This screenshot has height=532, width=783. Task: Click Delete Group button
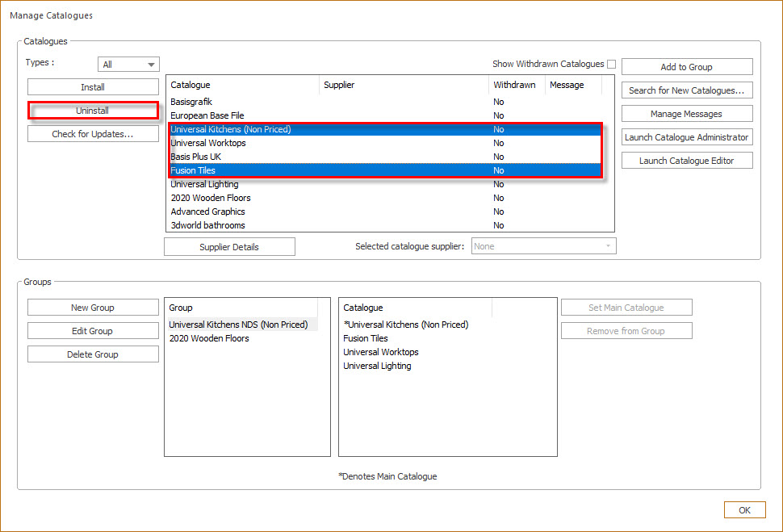(93, 354)
